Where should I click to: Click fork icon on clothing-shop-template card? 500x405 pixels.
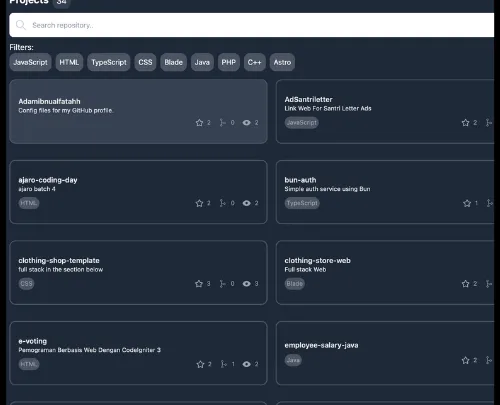tap(223, 284)
